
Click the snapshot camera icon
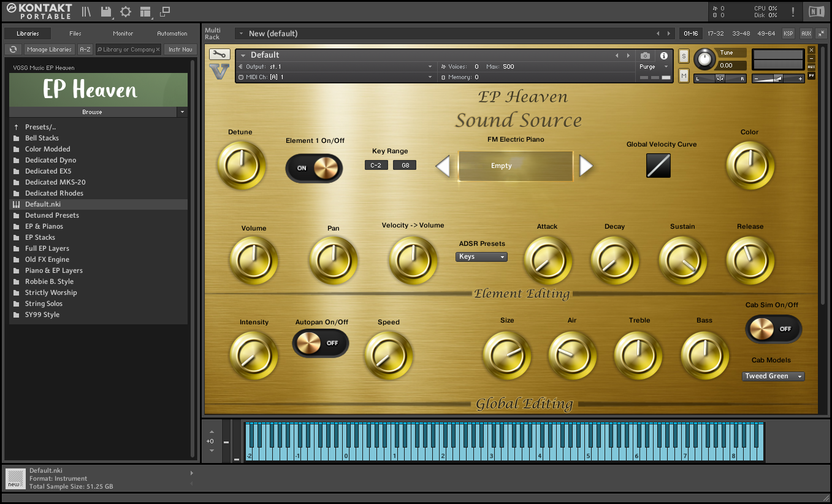645,56
